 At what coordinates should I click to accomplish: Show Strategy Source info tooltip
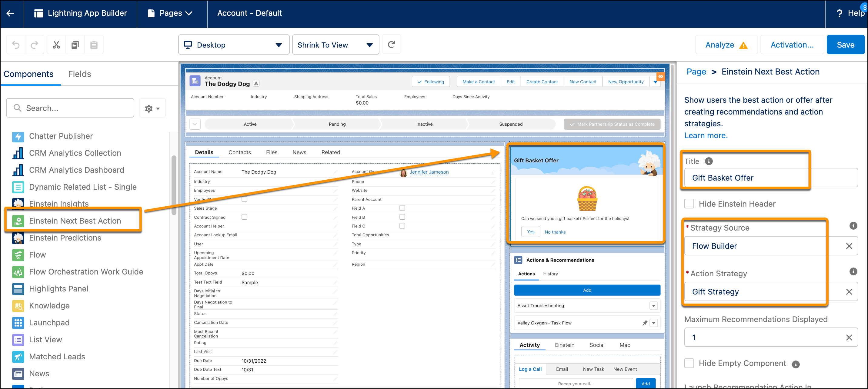pos(853,226)
